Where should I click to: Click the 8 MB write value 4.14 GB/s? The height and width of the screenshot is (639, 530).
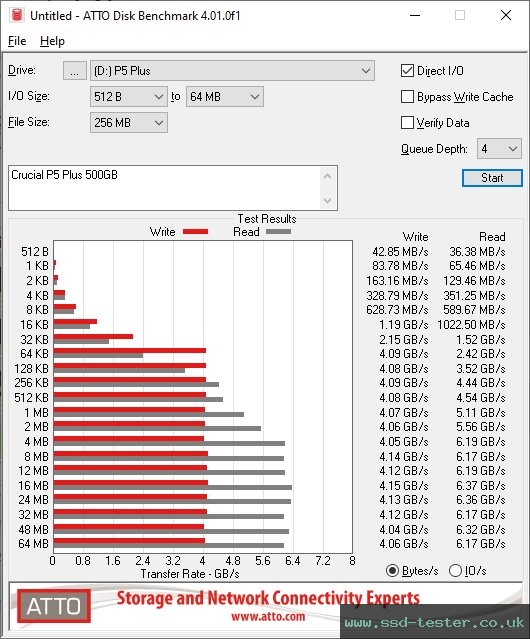click(404, 456)
